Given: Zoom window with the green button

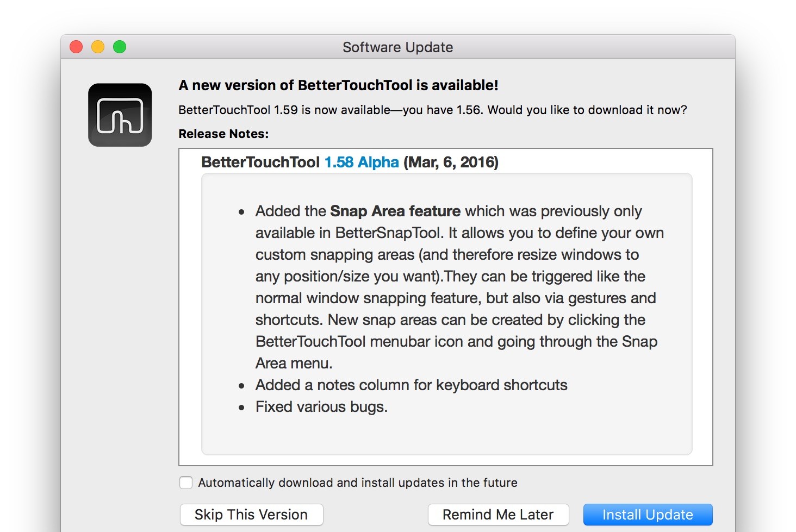Looking at the screenshot, I should pos(120,47).
